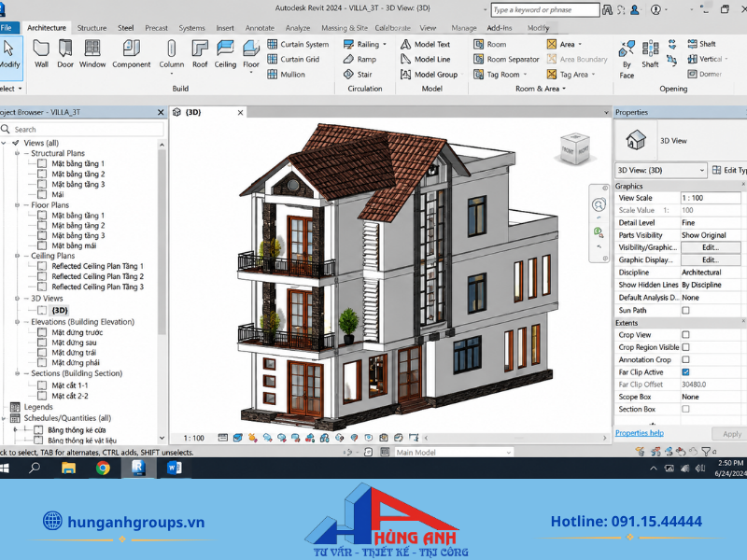The width and height of the screenshot is (747, 560).
Task: Go to the Annotate ribbon tab
Action: coord(260,28)
